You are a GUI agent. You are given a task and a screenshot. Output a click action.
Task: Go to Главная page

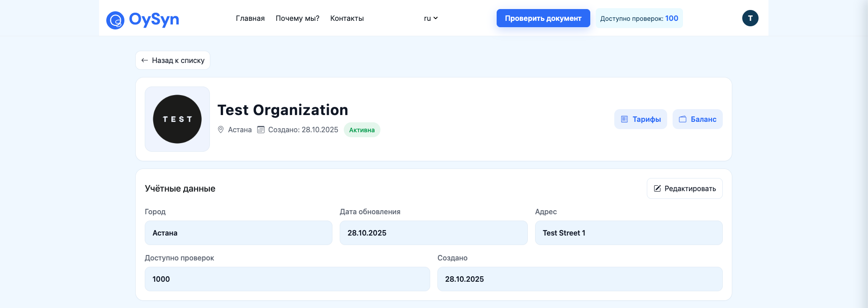click(250, 18)
